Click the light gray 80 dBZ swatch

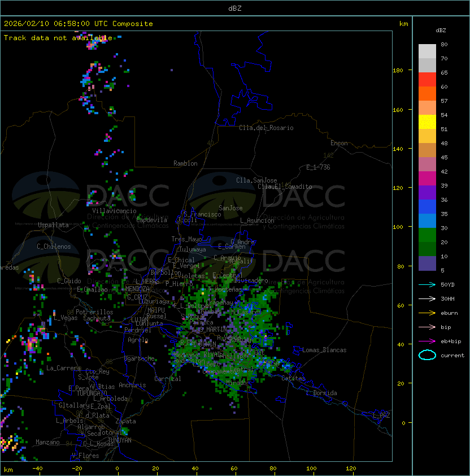pos(427,51)
